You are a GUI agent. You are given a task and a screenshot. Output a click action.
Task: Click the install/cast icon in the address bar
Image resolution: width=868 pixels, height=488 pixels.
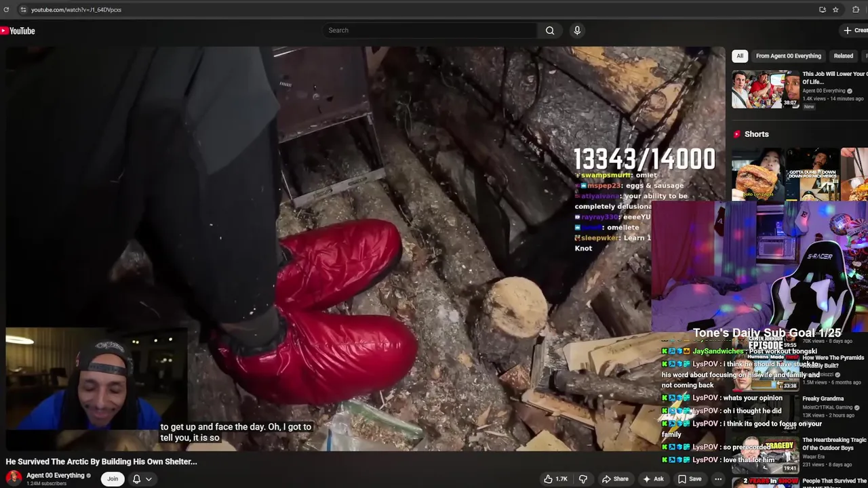pyautogui.click(x=823, y=9)
